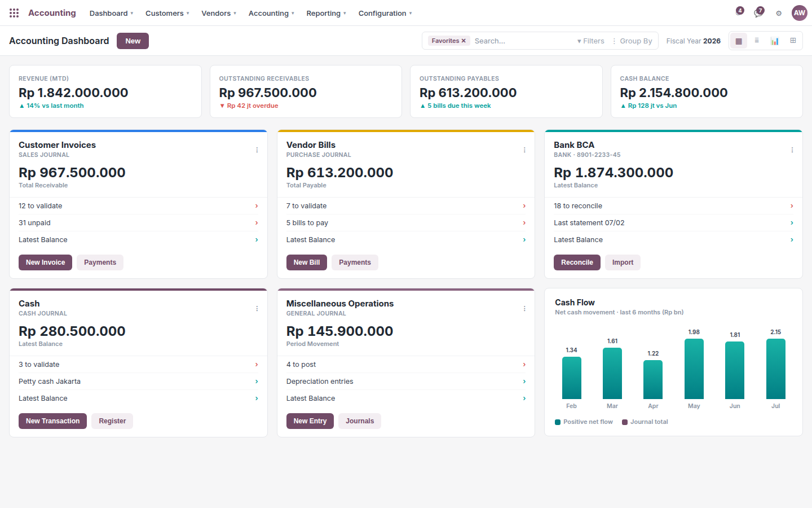Open the 4 to post arrow

click(x=524, y=365)
